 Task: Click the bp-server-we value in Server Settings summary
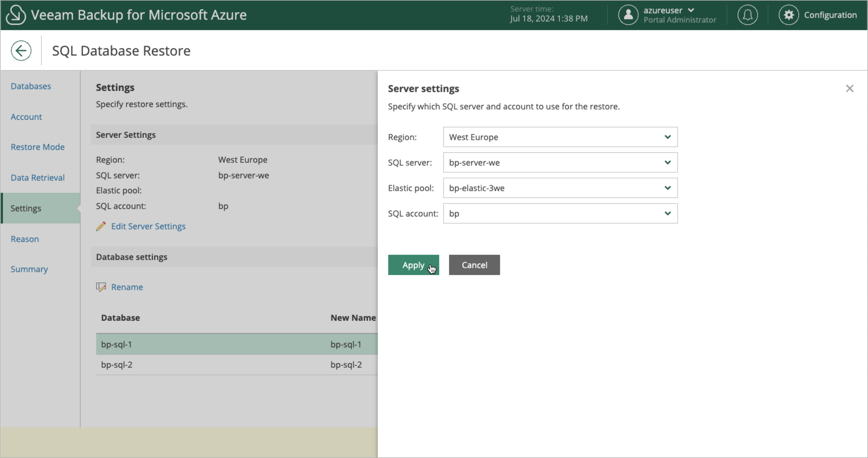(x=244, y=175)
